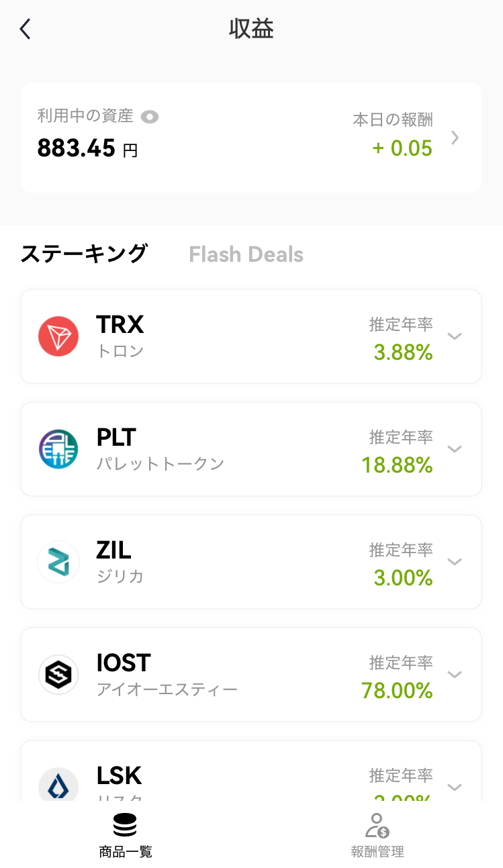503x868 pixels.
Task: Tap the 本日の報酬 +0.05 amount
Action: [402, 148]
